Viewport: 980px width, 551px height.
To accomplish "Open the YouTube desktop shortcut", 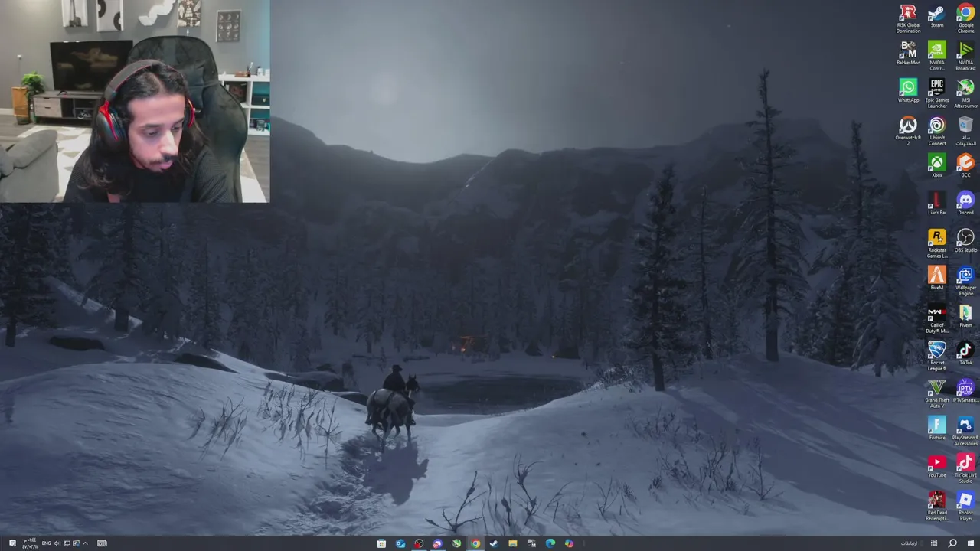I will coord(936,464).
